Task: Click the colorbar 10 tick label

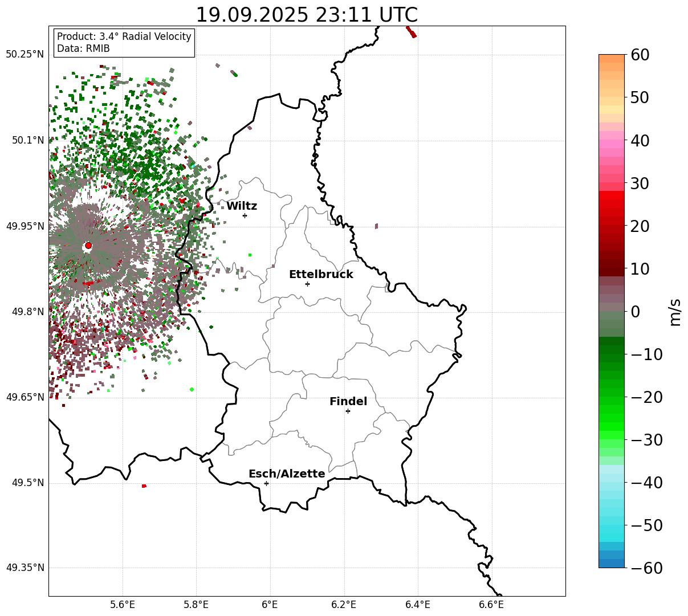Action: [640, 269]
